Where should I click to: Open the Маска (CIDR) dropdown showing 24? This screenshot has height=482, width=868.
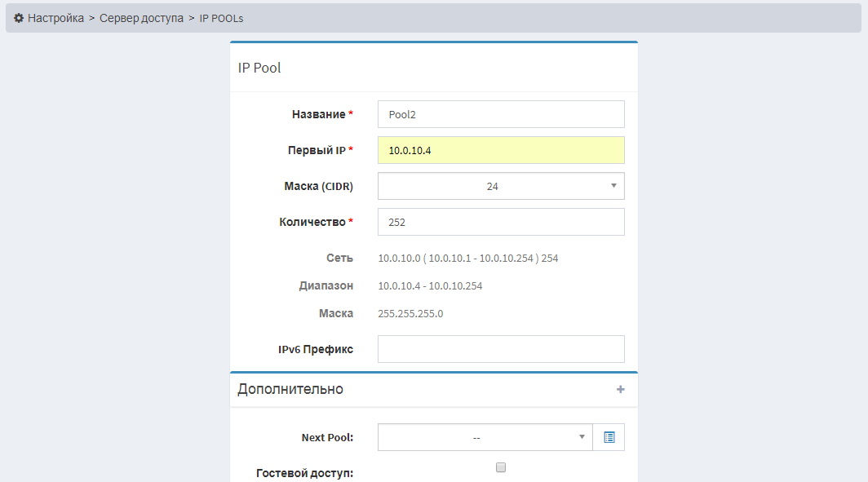click(x=501, y=186)
